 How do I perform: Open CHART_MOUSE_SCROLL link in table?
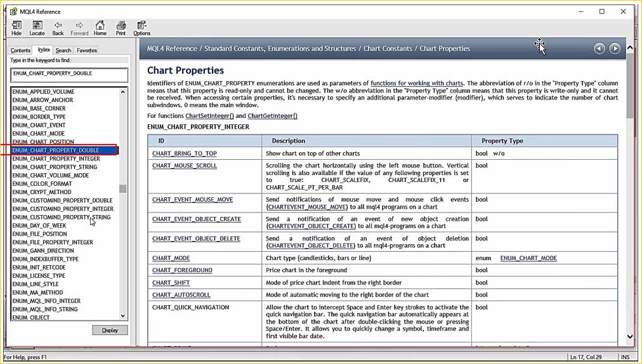click(185, 166)
